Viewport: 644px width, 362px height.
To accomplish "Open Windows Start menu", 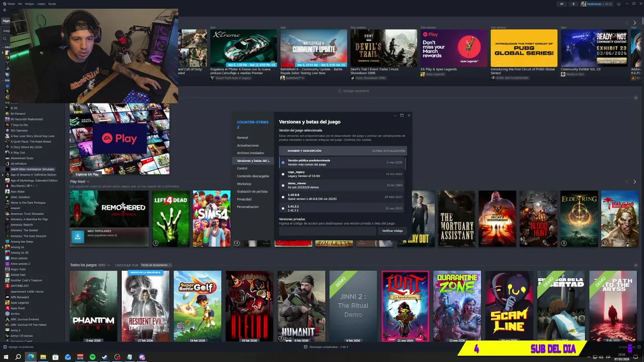I will coord(6,357).
